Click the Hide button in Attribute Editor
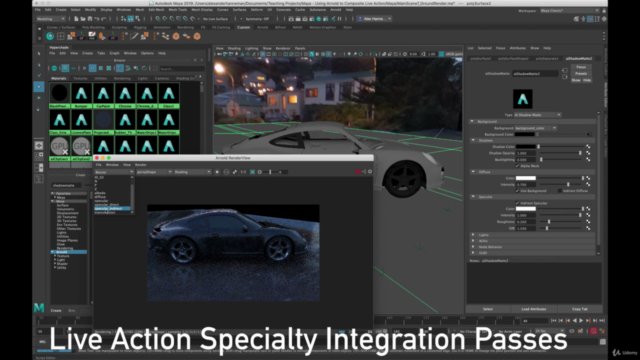Screen dimensions: 640x360 (x=587, y=80)
